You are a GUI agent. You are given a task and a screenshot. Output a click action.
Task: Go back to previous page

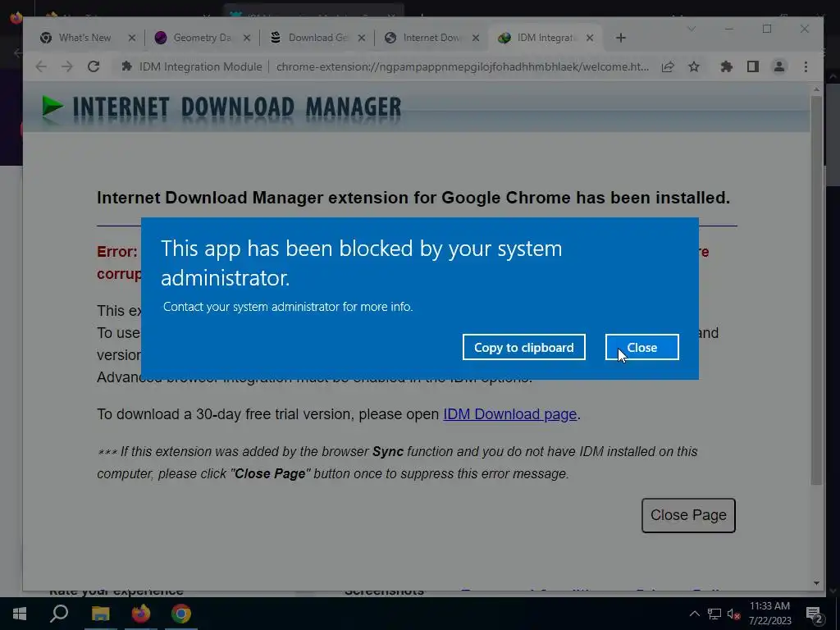(x=41, y=66)
